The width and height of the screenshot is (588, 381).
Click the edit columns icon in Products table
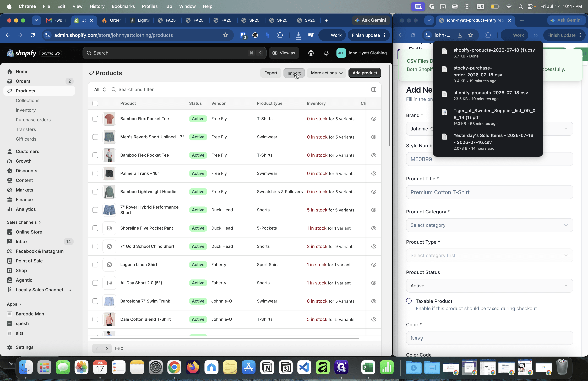click(374, 89)
